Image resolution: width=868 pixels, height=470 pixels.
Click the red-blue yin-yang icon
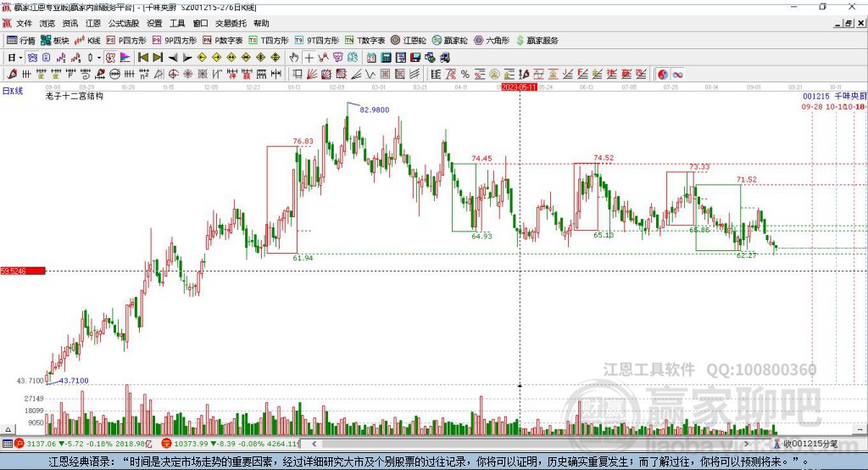663,75
